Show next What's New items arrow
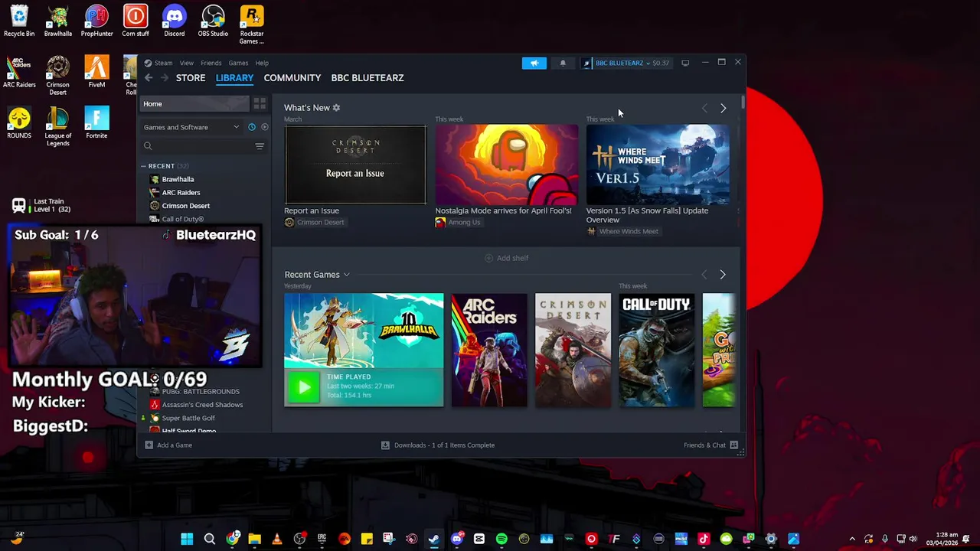The width and height of the screenshot is (980, 551). [723, 109]
